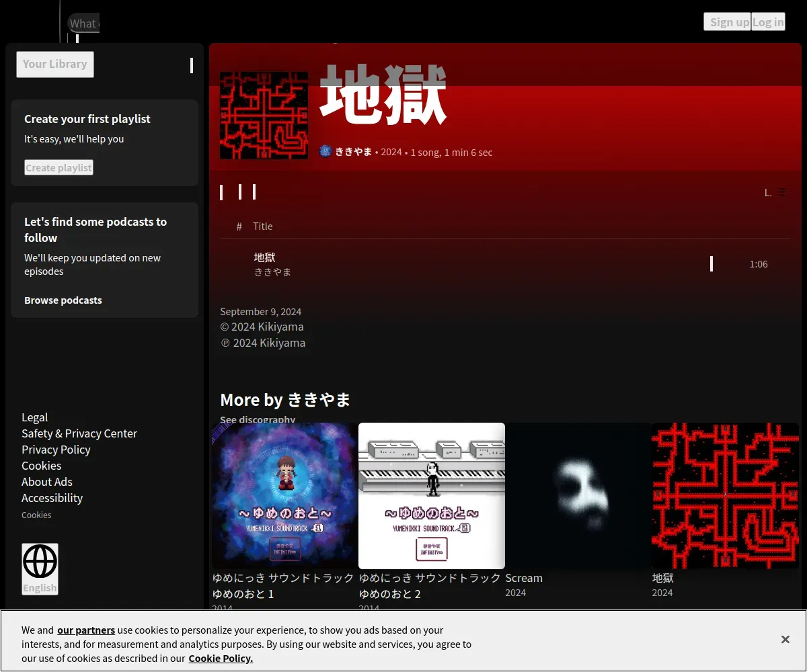Viewport: 807px width, 672px height.
Task: Open the 地獄 album cover under More by
Action: click(x=725, y=496)
